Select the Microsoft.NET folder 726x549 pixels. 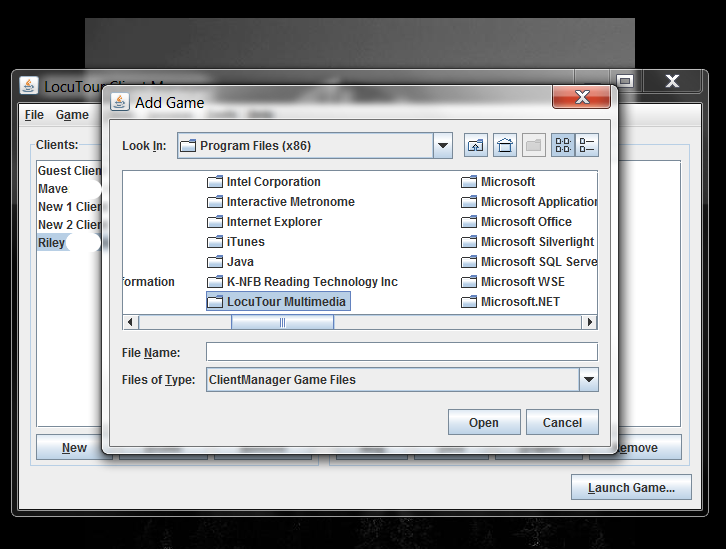[520, 302]
